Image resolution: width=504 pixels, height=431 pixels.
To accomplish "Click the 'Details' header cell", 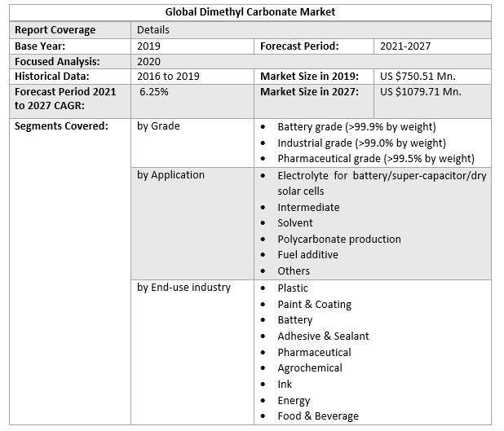I will 153,30.
